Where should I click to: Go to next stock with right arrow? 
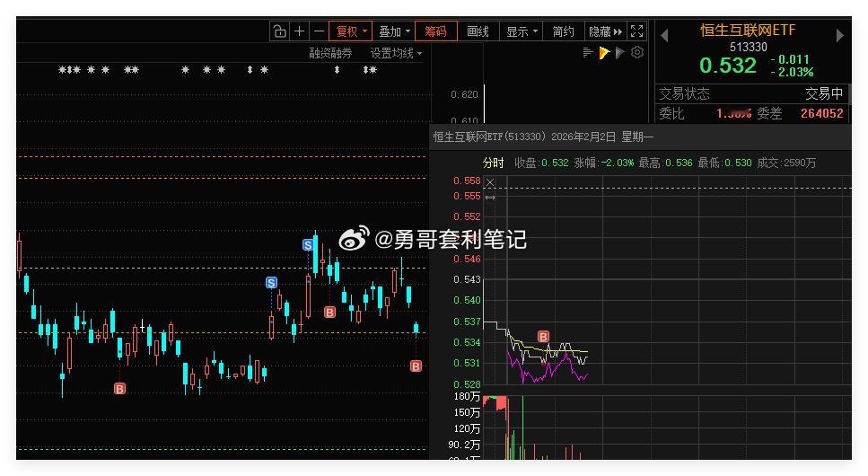(x=840, y=35)
